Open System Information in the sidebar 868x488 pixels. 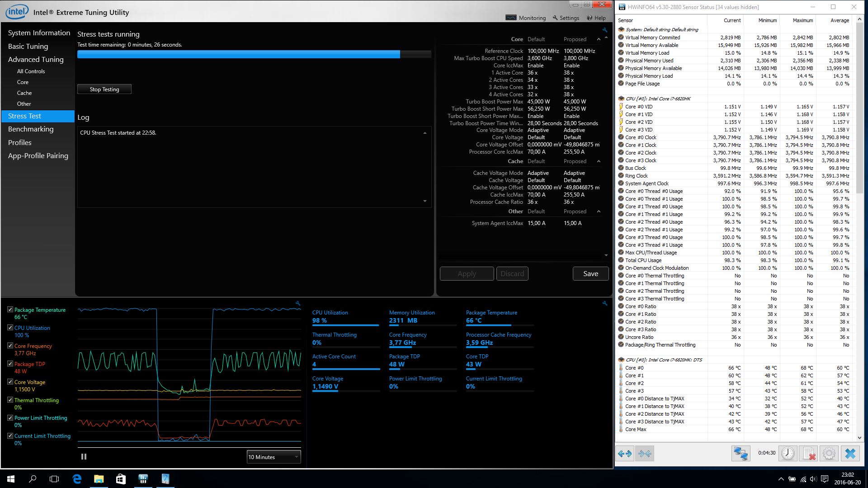click(39, 33)
